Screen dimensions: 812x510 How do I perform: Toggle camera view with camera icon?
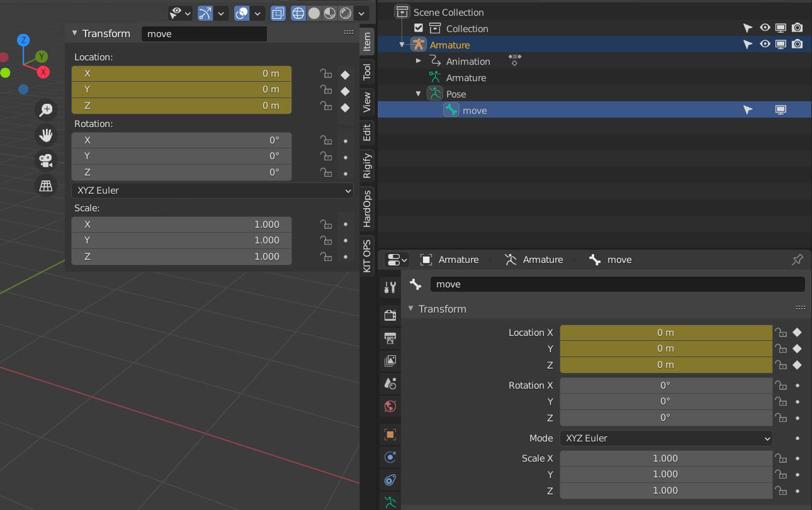(x=46, y=160)
